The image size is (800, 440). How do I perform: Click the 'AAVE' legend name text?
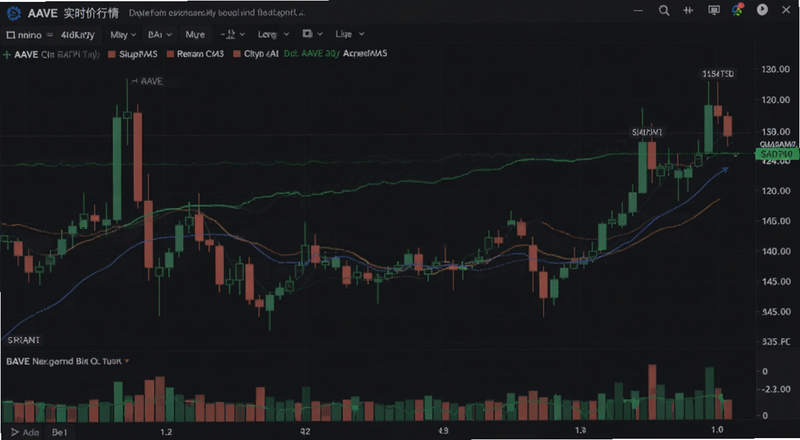26,54
